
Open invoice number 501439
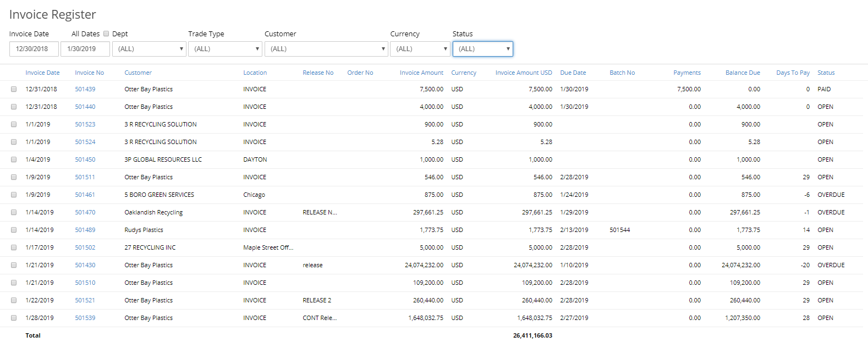[x=85, y=89]
